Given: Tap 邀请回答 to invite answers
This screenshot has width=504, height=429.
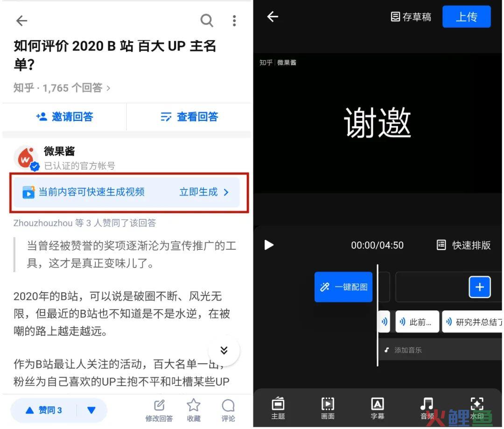Looking at the screenshot, I should click(x=64, y=117).
